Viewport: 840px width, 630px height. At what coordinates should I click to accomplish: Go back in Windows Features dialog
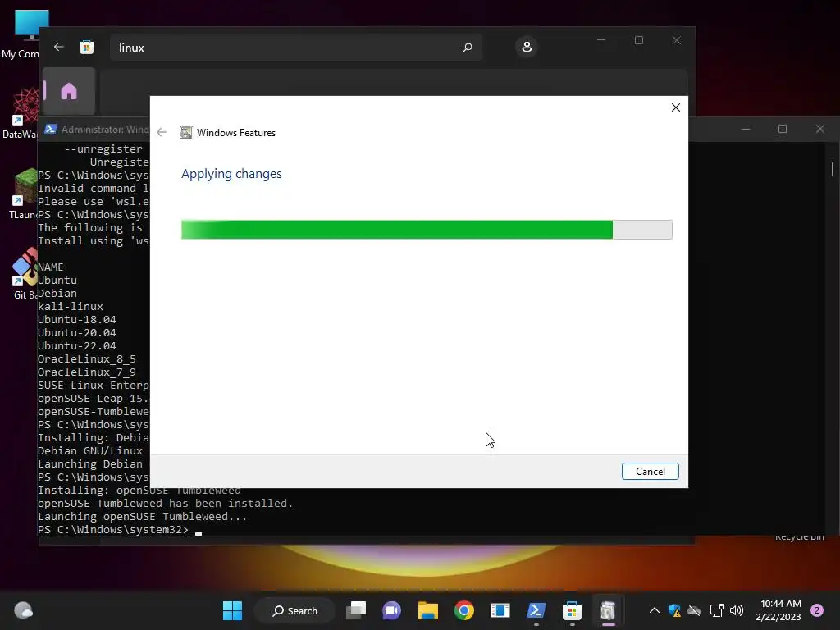(x=162, y=132)
